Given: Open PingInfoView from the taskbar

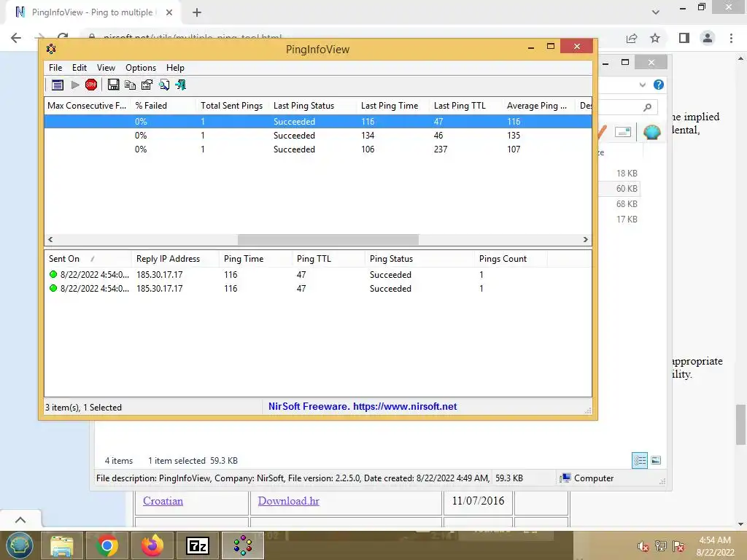Looking at the screenshot, I should point(243,545).
